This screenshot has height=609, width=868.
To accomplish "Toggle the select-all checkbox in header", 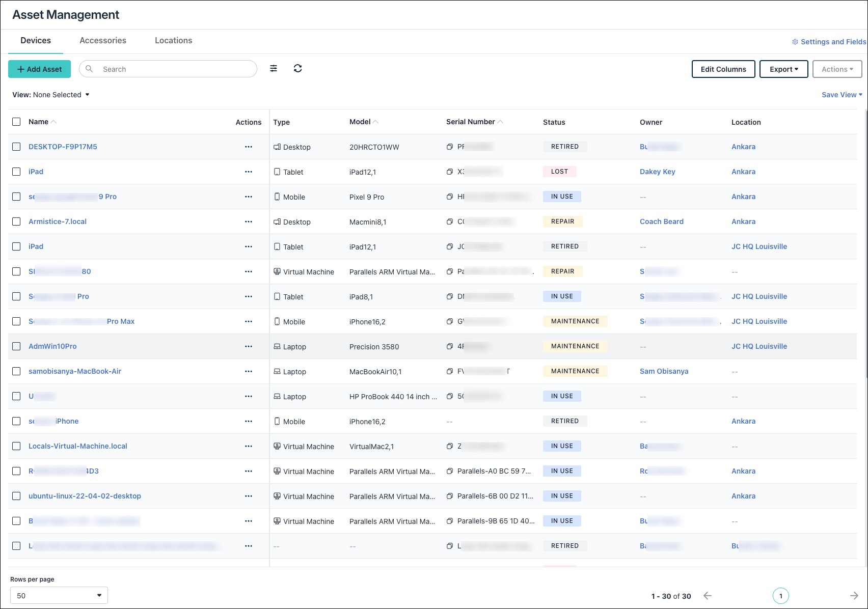I will click(16, 122).
